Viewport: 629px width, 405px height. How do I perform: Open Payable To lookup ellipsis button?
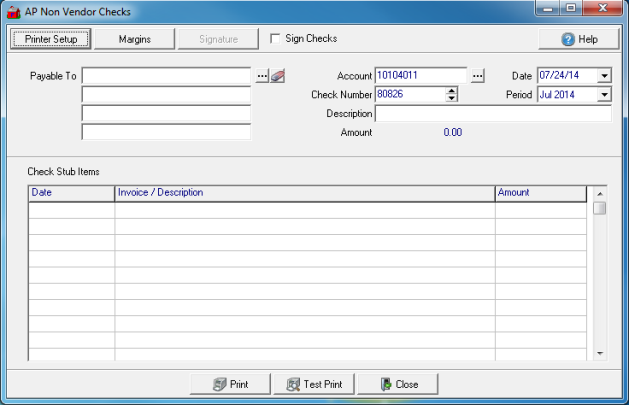coord(262,75)
